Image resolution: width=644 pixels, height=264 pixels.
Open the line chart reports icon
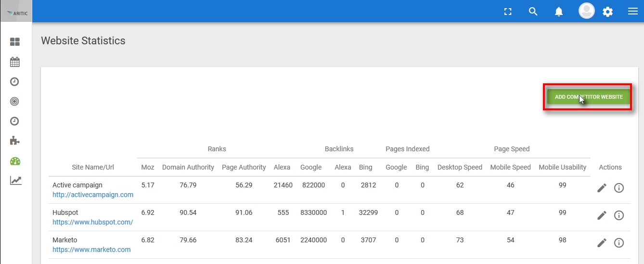click(15, 181)
